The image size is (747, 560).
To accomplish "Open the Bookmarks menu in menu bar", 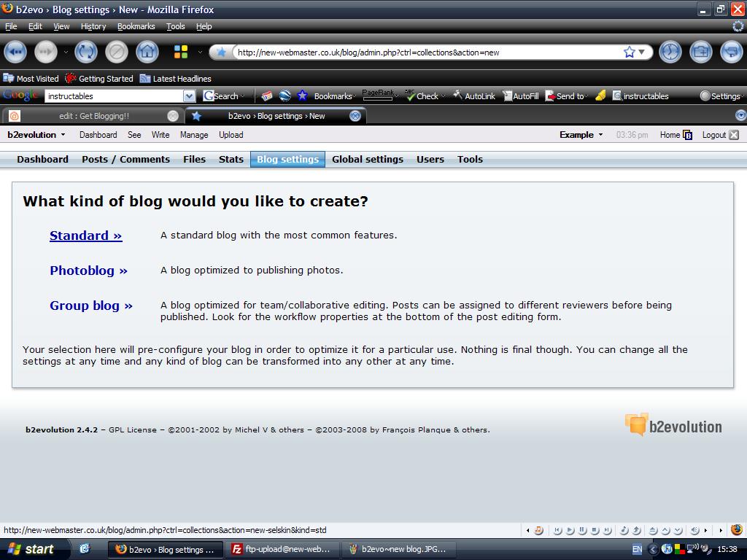I will coord(136,26).
